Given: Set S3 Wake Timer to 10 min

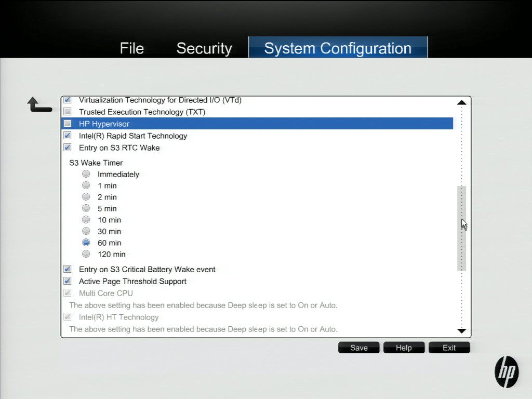Looking at the screenshot, I should pyautogui.click(x=86, y=220).
